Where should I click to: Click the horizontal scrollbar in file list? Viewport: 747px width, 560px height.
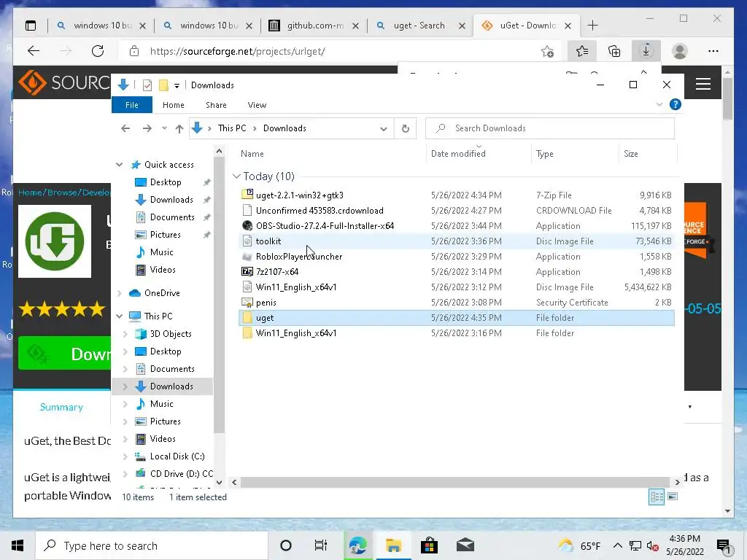click(x=455, y=482)
